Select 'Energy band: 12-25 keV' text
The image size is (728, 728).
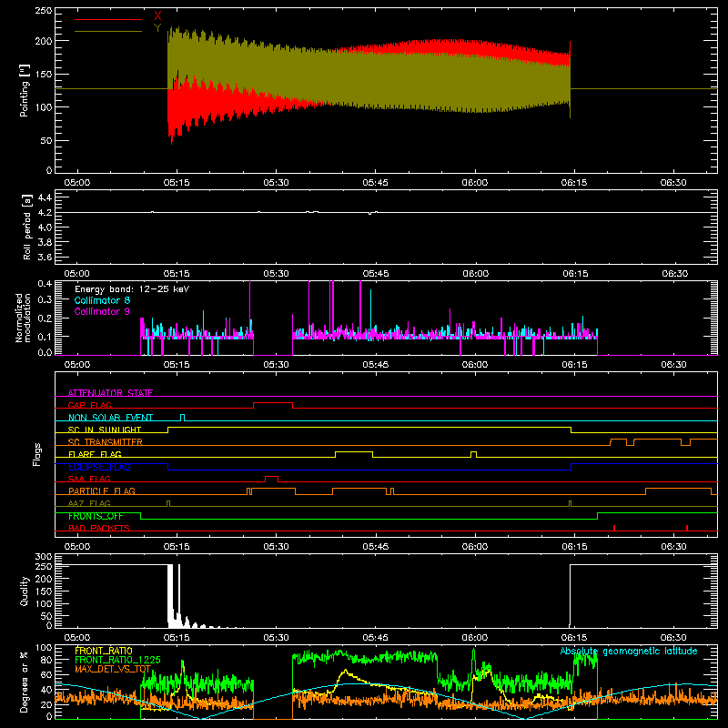tap(132, 289)
